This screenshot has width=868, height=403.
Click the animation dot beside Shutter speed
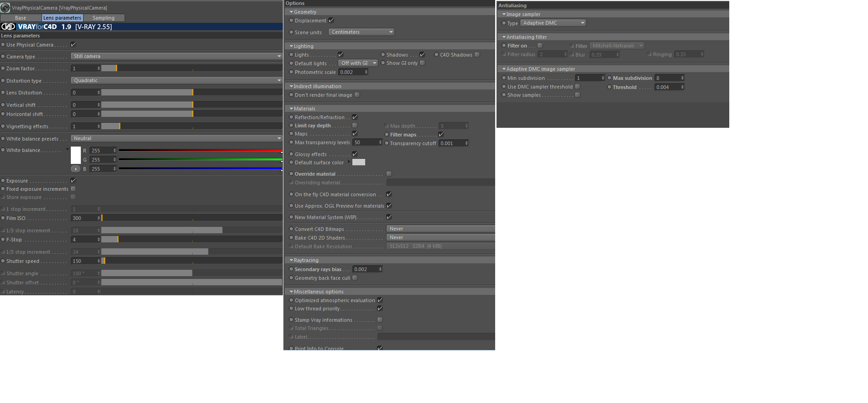click(x=3, y=261)
